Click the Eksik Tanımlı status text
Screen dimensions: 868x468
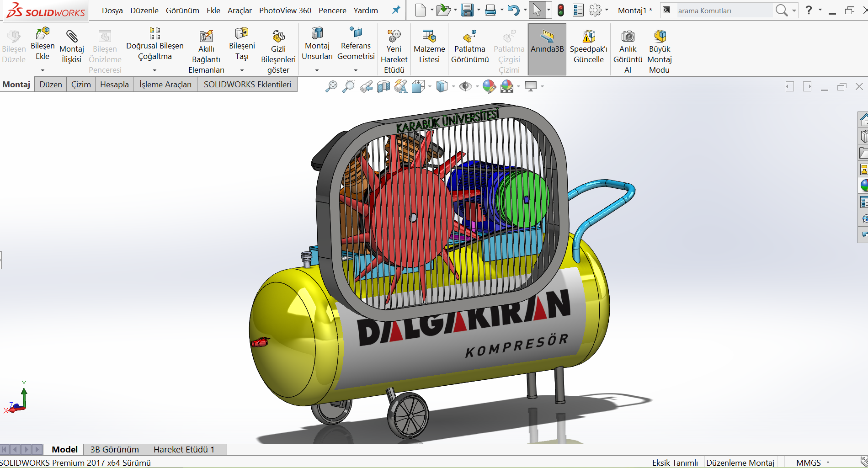tap(675, 463)
